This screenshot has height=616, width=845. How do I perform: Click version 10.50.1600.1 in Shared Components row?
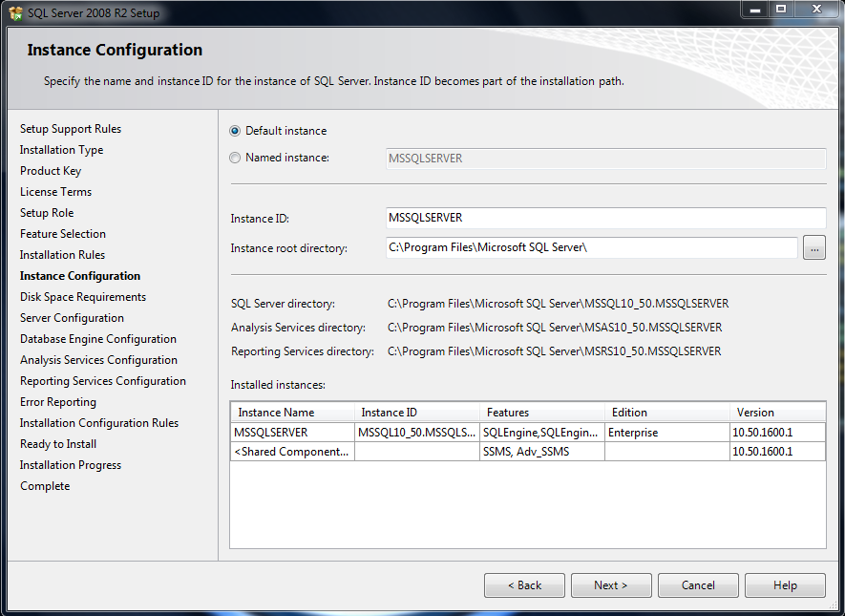point(777,452)
